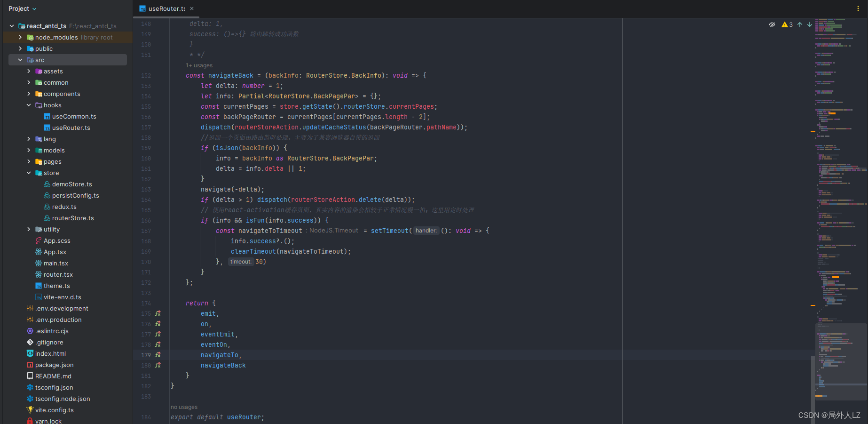This screenshot has width=868, height=424.
Task: Click the 'timeout:' parameter hint
Action: [241, 262]
